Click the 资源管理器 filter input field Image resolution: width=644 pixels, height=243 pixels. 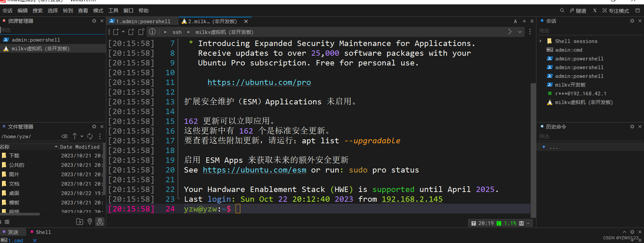point(53,30)
